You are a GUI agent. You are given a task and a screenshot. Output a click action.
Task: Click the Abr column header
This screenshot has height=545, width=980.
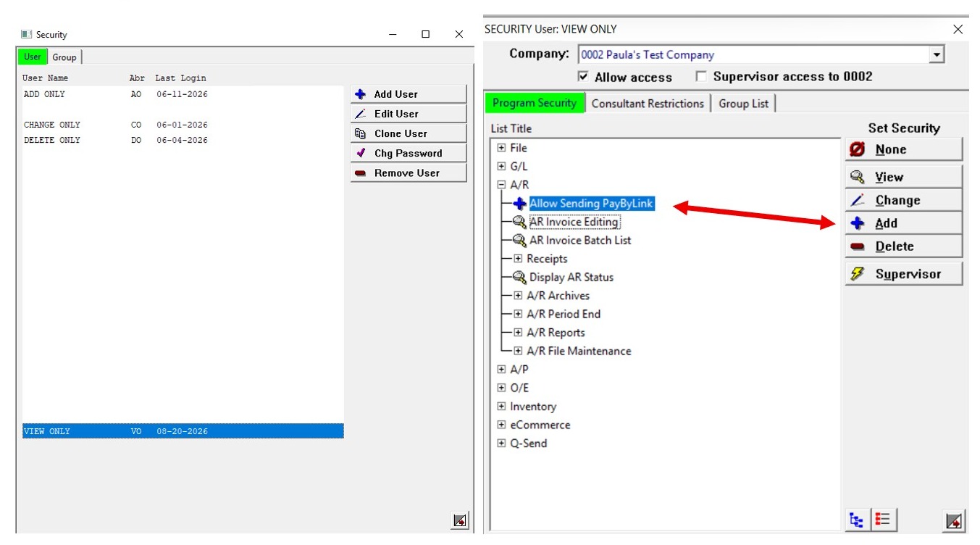[137, 78]
